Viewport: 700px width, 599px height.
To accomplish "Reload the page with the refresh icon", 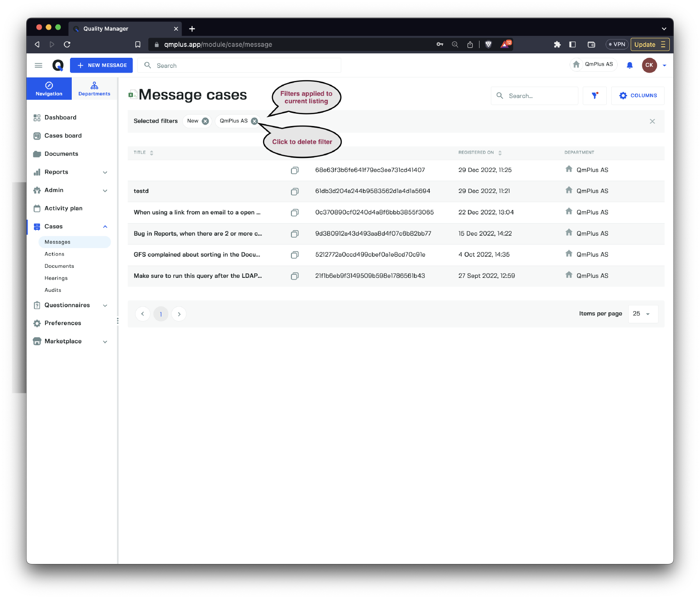I will pos(67,45).
